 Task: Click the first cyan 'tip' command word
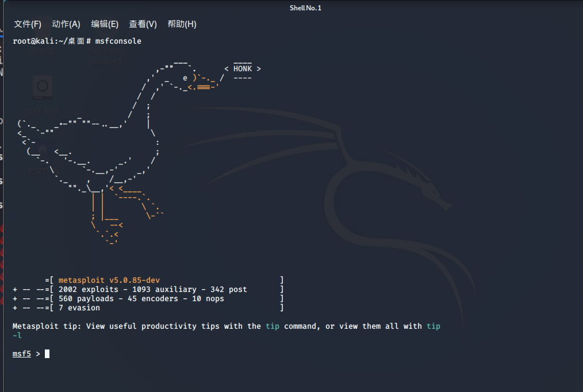click(273, 326)
